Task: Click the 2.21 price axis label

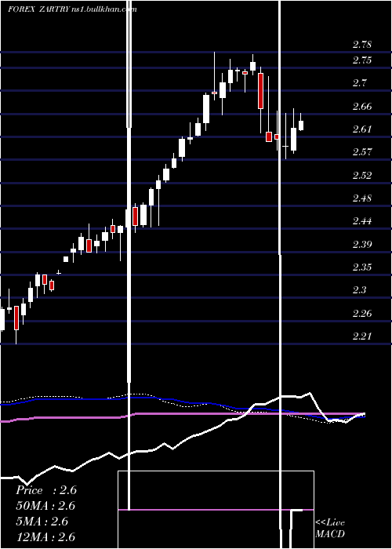Action: (362, 336)
